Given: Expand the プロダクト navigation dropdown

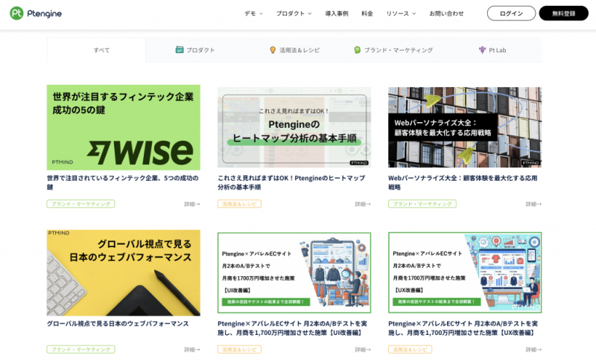Looking at the screenshot, I should pyautogui.click(x=294, y=13).
